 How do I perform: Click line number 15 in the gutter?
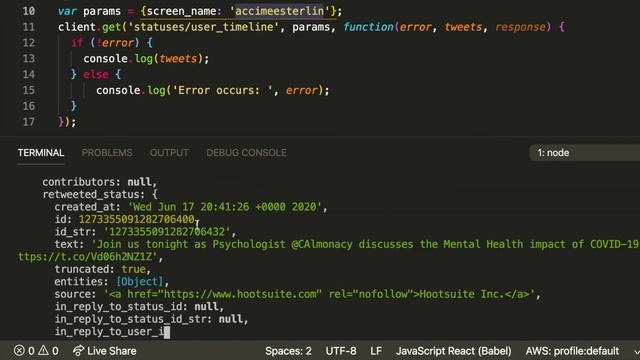[x=29, y=90]
